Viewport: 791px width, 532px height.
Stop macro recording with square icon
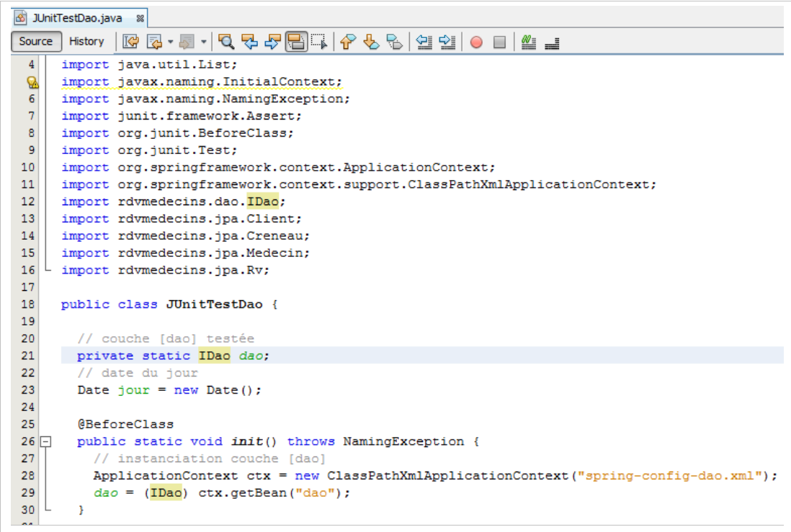pyautogui.click(x=499, y=42)
